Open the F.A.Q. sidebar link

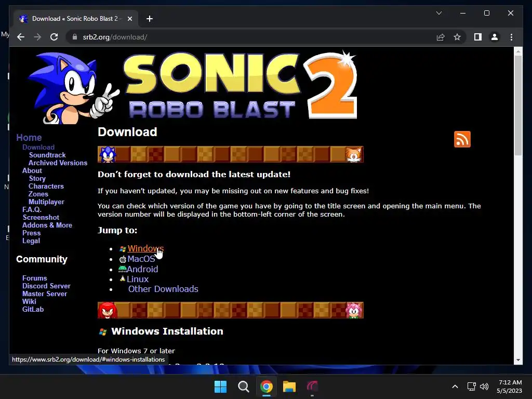tap(32, 210)
